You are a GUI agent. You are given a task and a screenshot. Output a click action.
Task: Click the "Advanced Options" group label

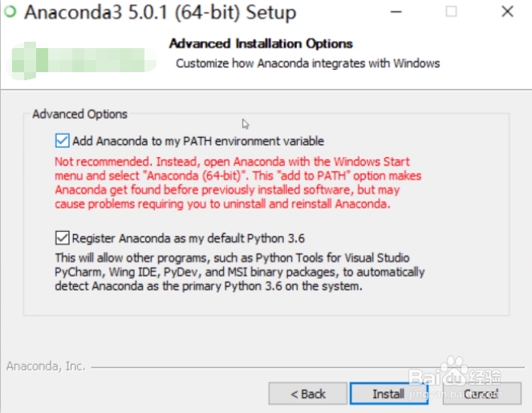click(x=79, y=115)
